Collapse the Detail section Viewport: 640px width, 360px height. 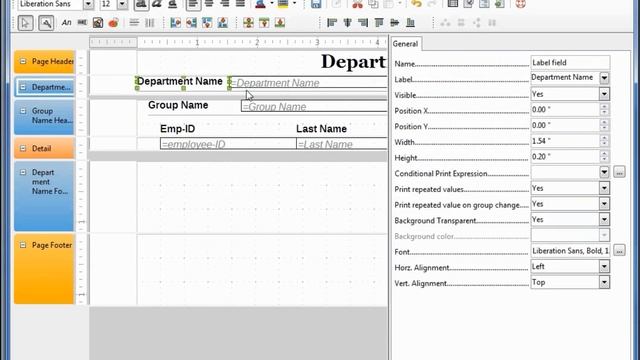coord(23,148)
